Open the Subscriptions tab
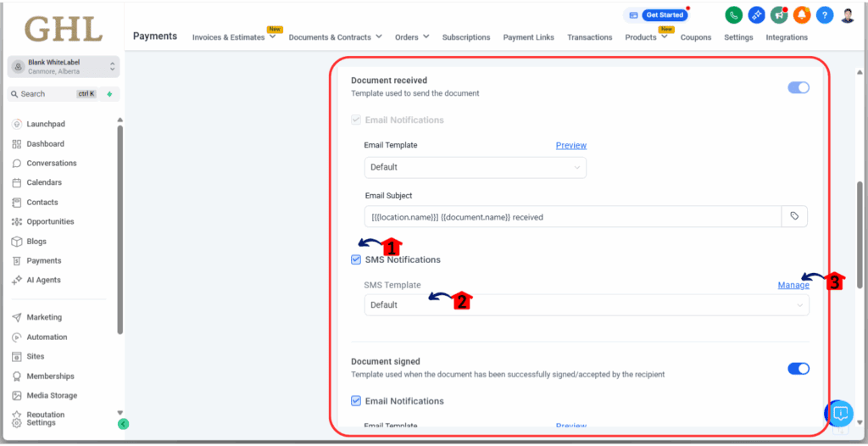 (x=466, y=37)
